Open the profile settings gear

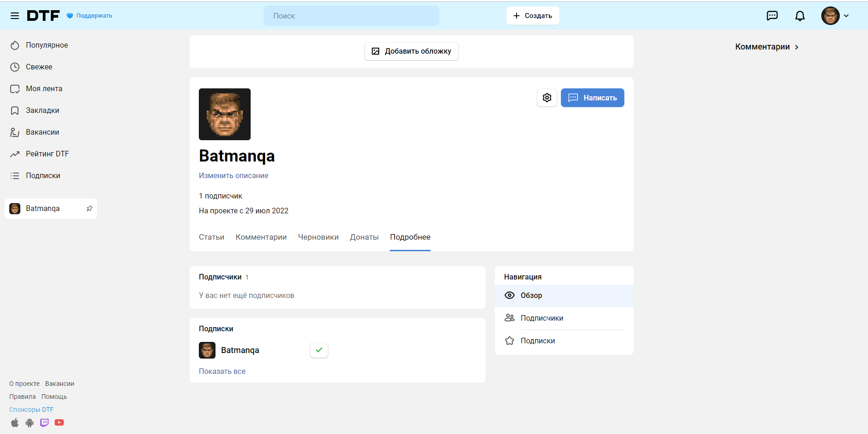pos(547,98)
